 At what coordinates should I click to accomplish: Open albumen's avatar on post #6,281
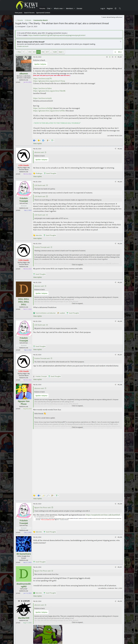tap(24, 64)
